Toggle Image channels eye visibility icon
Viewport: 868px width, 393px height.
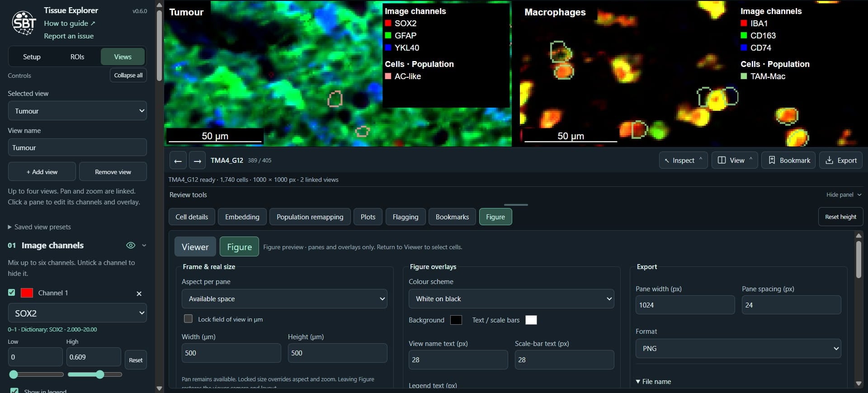(x=131, y=245)
